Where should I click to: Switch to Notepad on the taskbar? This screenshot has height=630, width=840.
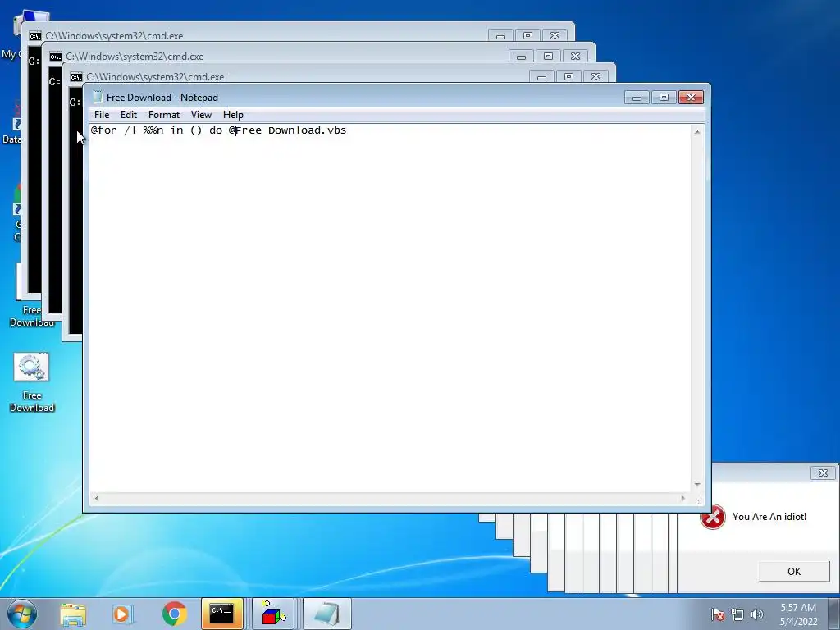coord(326,614)
